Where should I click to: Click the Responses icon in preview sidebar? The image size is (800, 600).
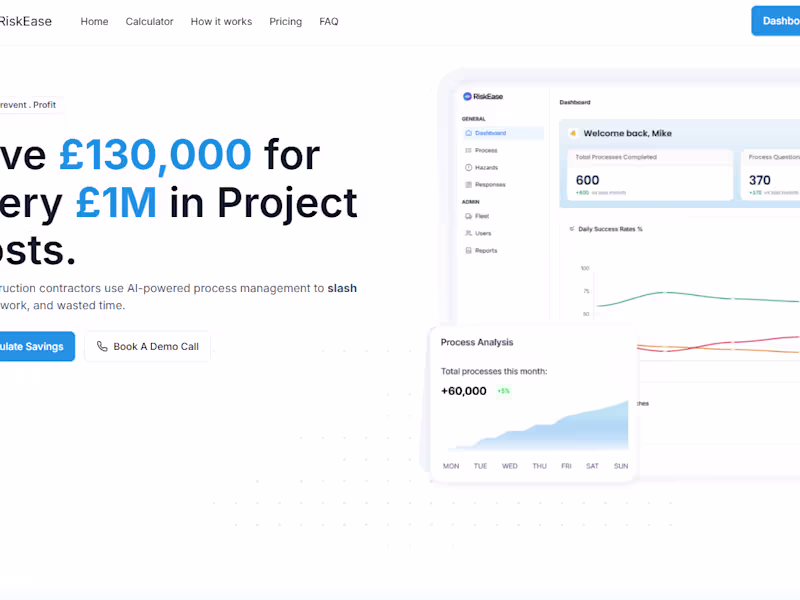[x=468, y=185]
